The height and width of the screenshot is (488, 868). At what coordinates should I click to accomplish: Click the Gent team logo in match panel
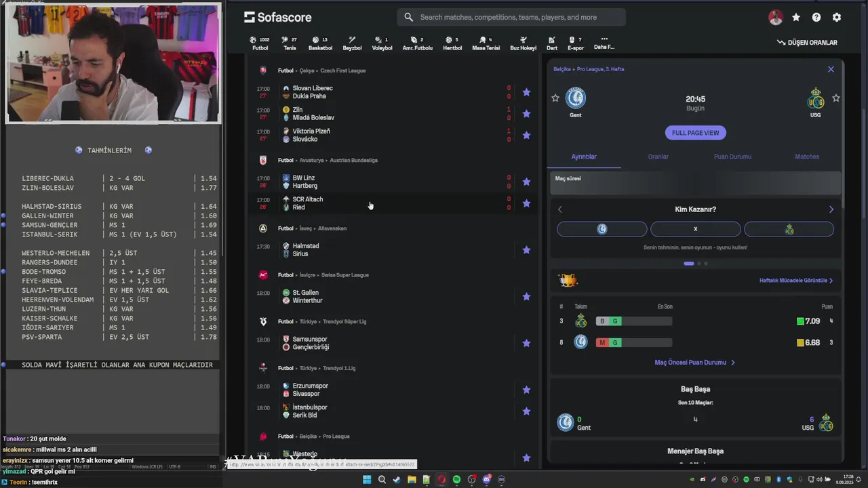(x=575, y=98)
